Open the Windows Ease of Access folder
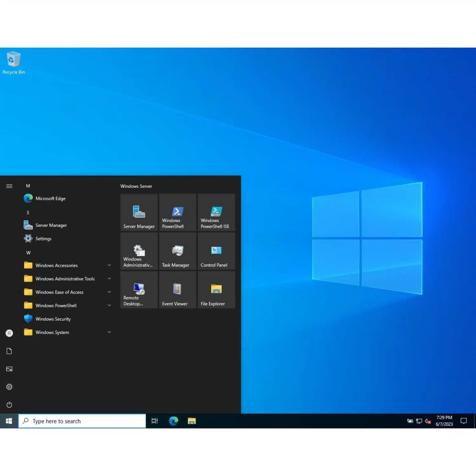The height and width of the screenshot is (476, 476). (68, 292)
